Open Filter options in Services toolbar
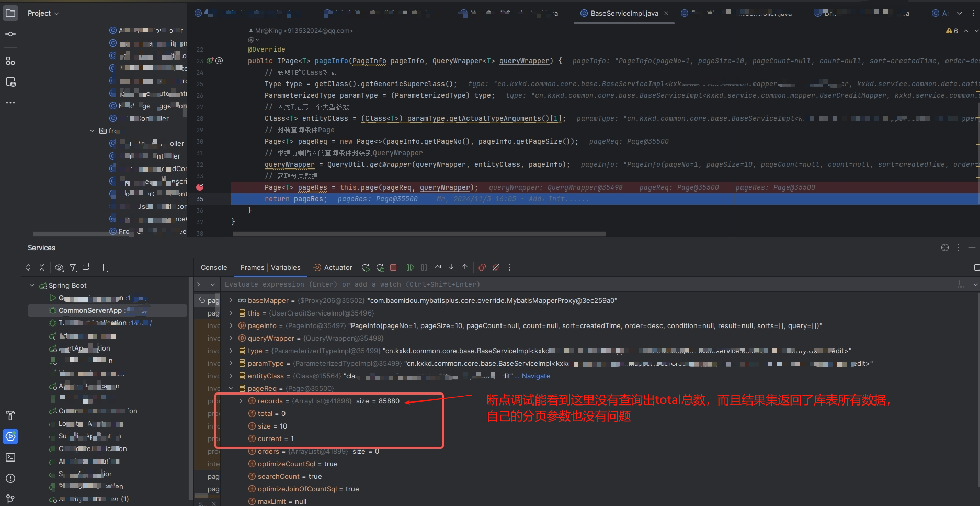Screen dimensions: 980x506 coord(73,267)
